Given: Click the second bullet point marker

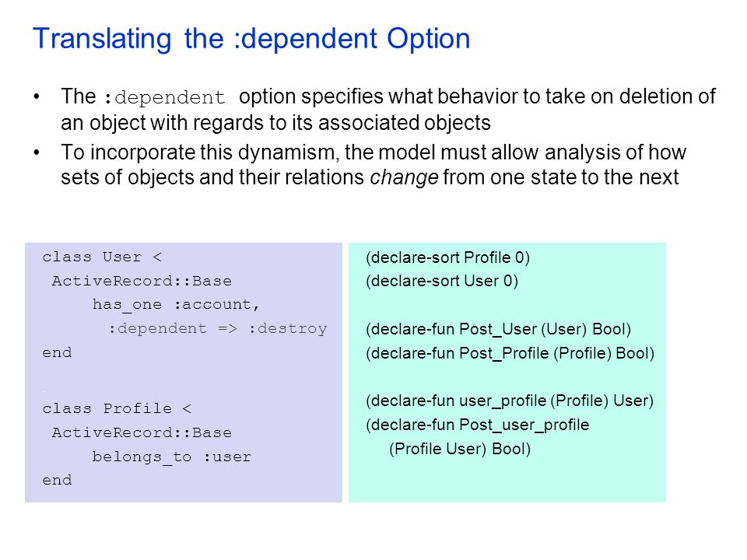Looking at the screenshot, I should click(x=37, y=153).
